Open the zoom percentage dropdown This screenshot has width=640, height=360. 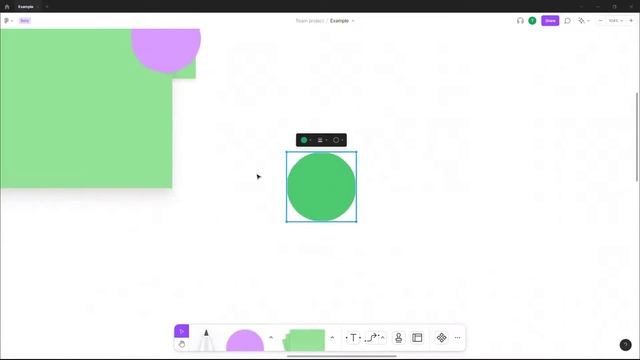(x=616, y=20)
